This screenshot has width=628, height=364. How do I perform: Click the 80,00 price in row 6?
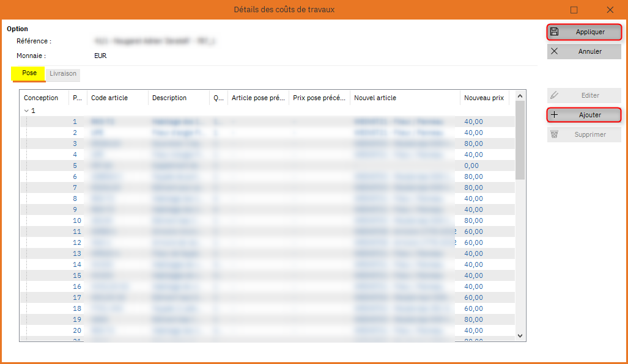coord(473,177)
